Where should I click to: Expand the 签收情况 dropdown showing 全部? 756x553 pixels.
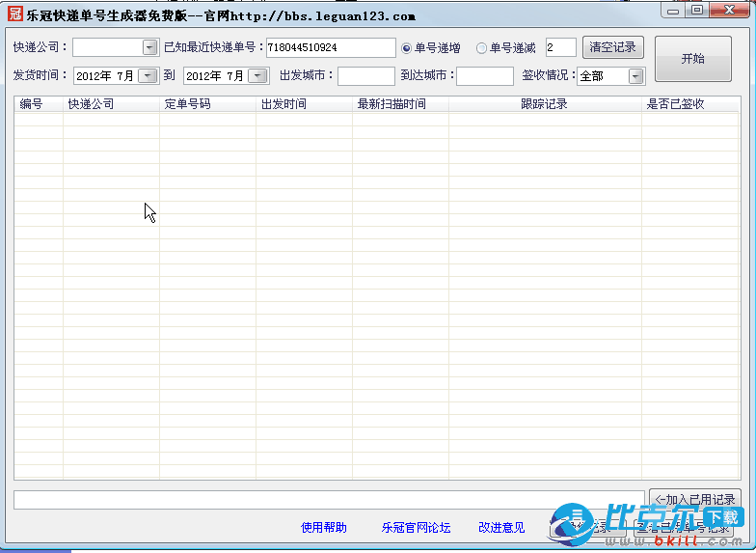pyautogui.click(x=636, y=75)
